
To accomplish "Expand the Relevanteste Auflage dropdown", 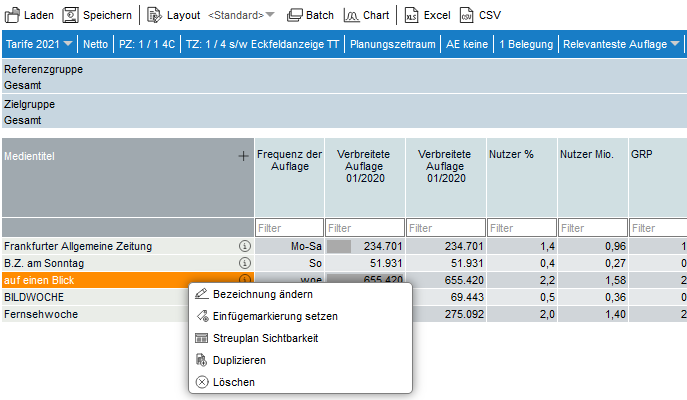I will tap(675, 45).
